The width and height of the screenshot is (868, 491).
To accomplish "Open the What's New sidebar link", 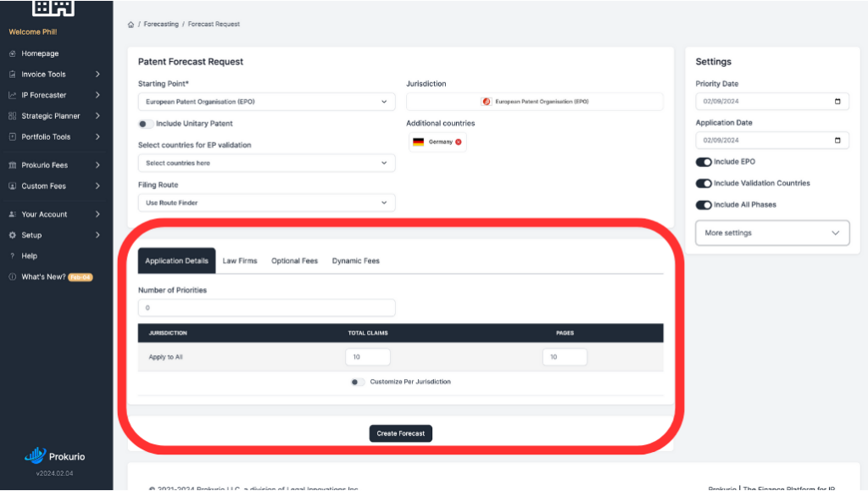I will (x=44, y=276).
